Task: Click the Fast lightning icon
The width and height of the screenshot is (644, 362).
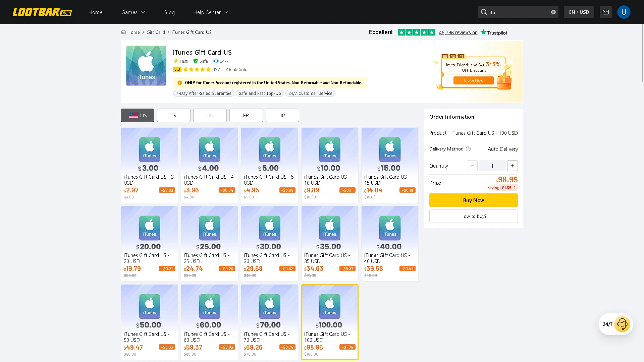Action: point(176,61)
